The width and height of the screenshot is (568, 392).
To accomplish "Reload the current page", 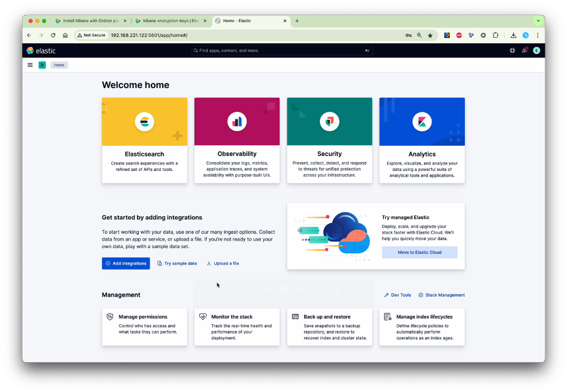I will 53,35.
